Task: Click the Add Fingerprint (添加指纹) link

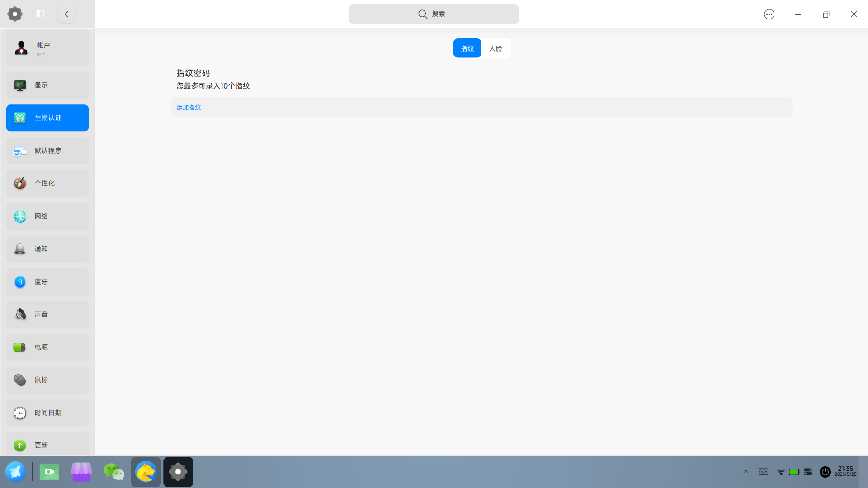Action: (189, 108)
